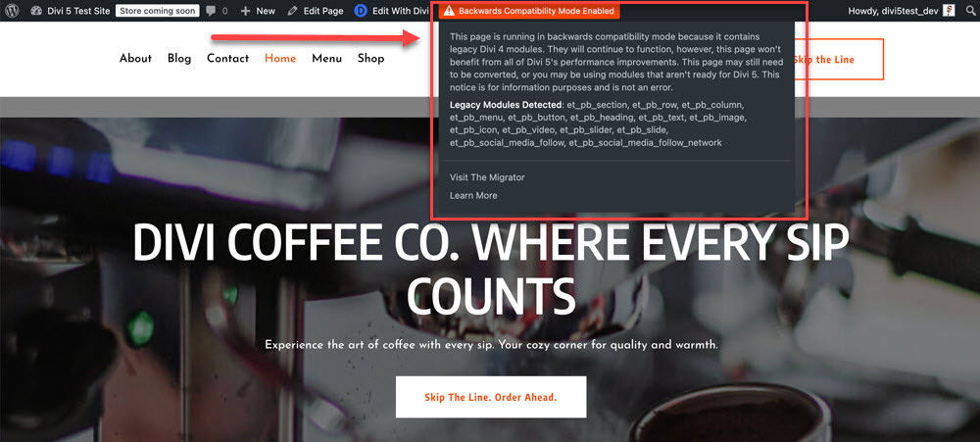Click the warning triangle icon
The width and height of the screenshot is (980, 442).
[x=448, y=11]
